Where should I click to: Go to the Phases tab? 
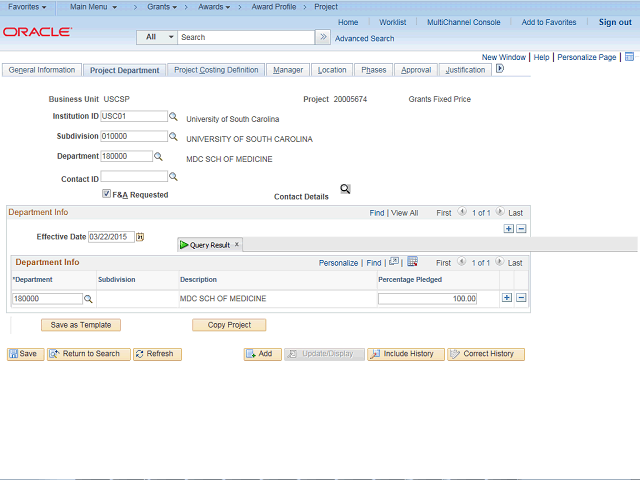pos(373,70)
